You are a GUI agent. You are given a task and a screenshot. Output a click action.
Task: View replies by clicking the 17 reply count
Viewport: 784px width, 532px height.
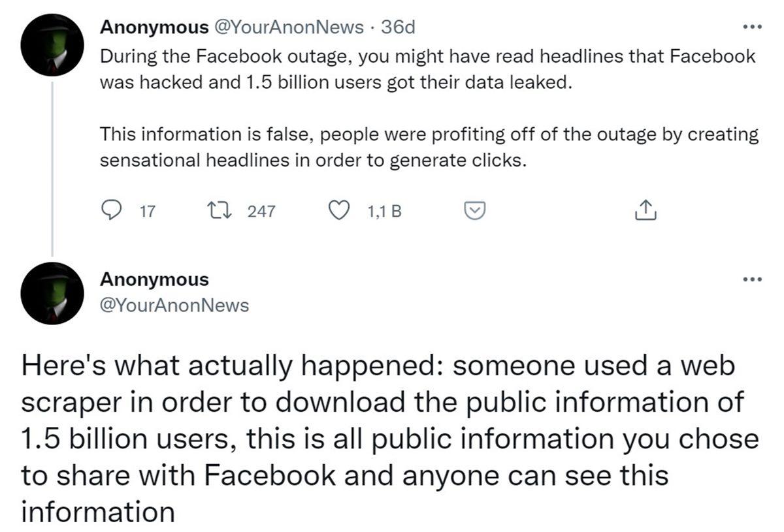146,210
